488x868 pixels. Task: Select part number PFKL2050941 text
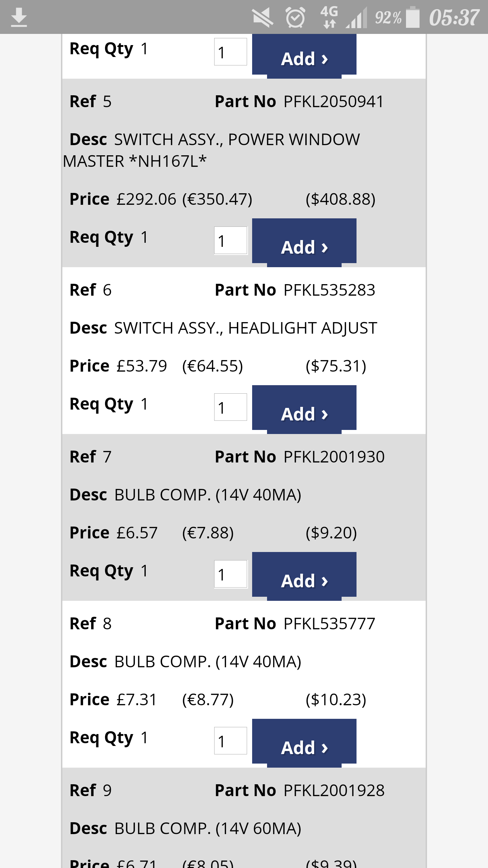click(x=333, y=102)
